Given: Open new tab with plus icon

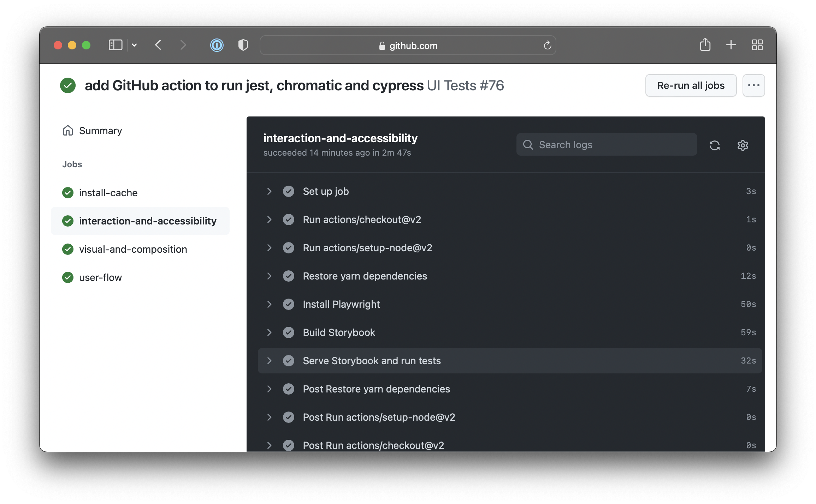Looking at the screenshot, I should tap(731, 45).
